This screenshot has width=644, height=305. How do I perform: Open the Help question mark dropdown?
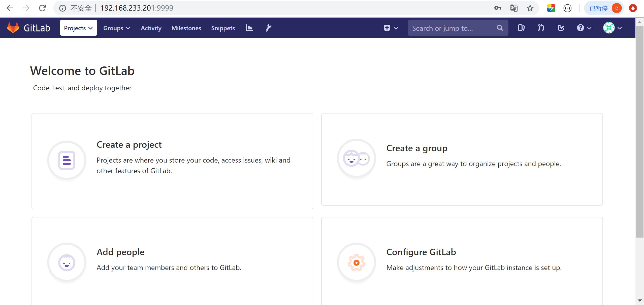click(x=584, y=28)
